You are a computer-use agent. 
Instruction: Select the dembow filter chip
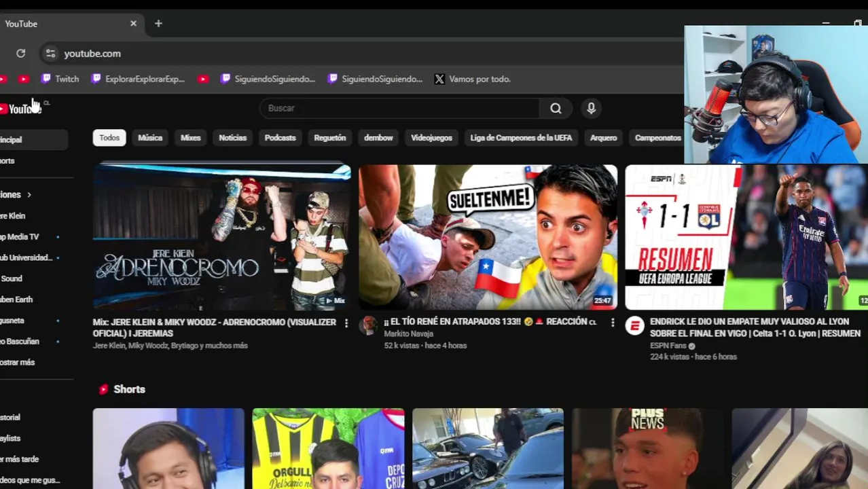pyautogui.click(x=378, y=137)
